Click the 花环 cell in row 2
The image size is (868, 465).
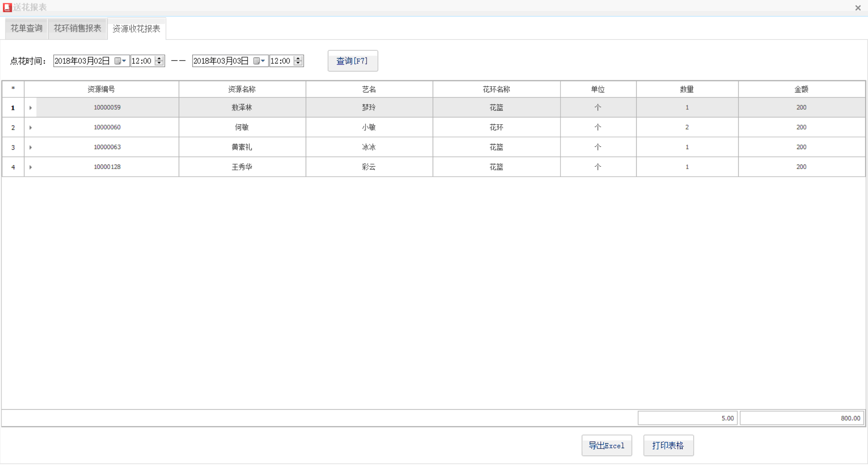pyautogui.click(x=497, y=127)
